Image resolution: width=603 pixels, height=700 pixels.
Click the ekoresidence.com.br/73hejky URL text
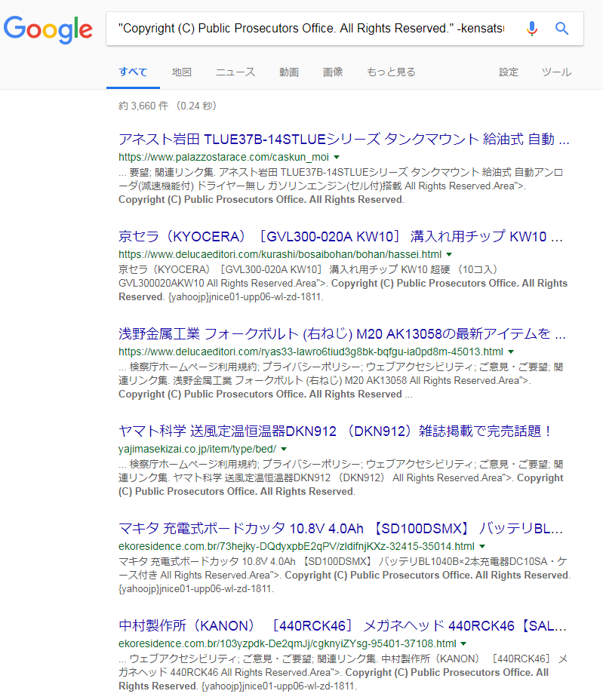pos(296,546)
